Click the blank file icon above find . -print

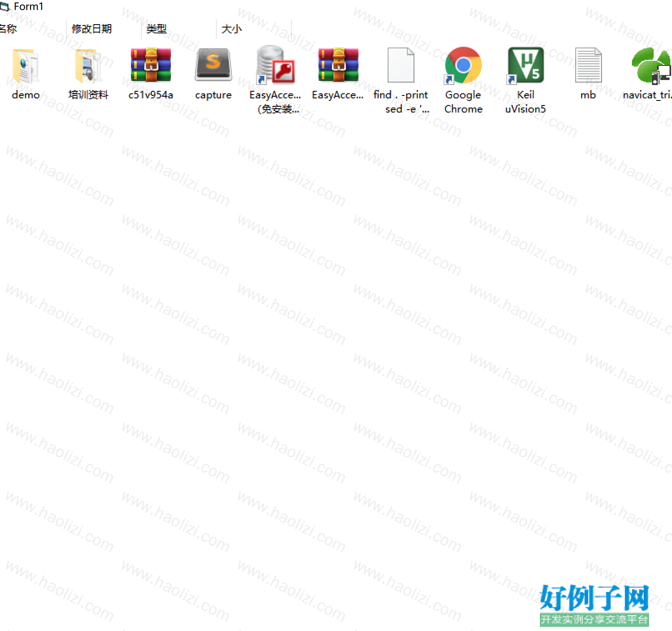401,65
